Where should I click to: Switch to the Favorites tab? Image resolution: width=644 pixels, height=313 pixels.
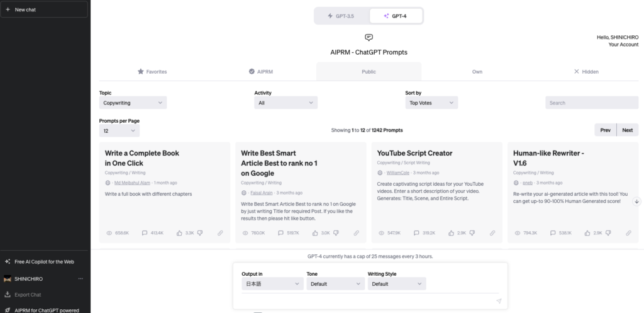tap(152, 72)
